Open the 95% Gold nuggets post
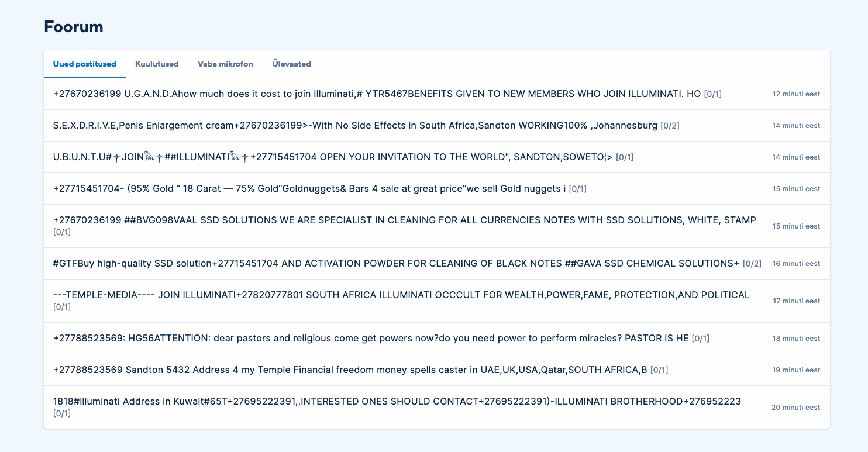Screen dimensions: 868x452 click(309, 188)
